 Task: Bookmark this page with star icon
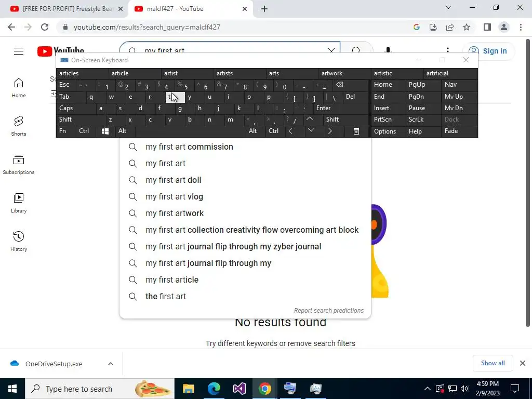point(467,27)
